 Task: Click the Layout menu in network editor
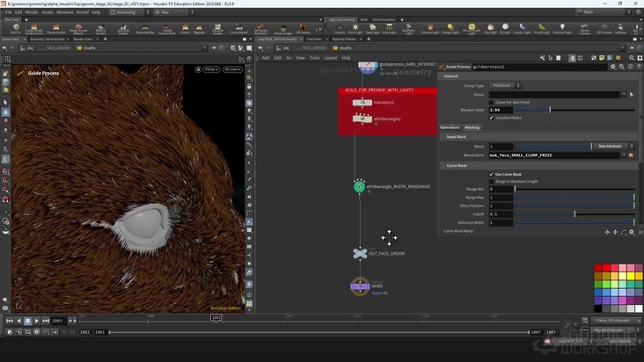(331, 57)
